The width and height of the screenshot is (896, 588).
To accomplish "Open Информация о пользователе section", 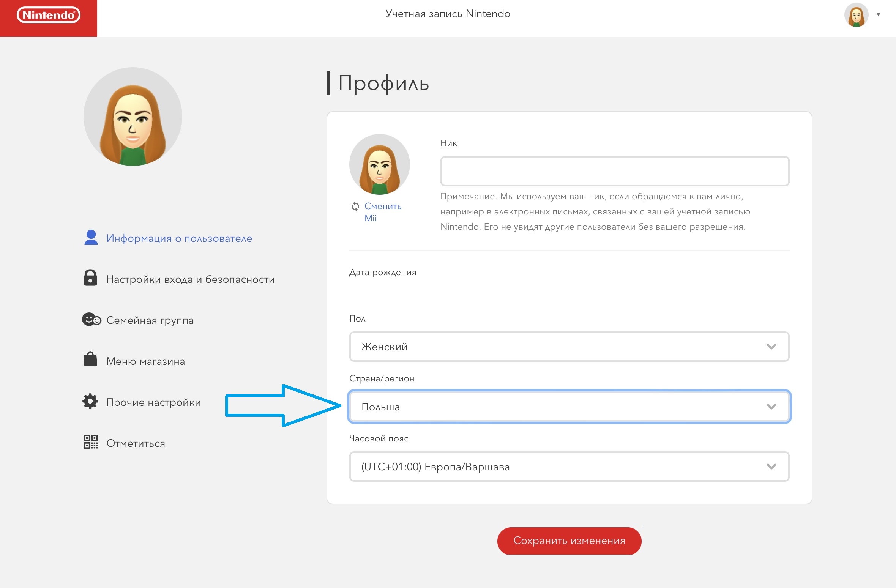I will (x=179, y=238).
